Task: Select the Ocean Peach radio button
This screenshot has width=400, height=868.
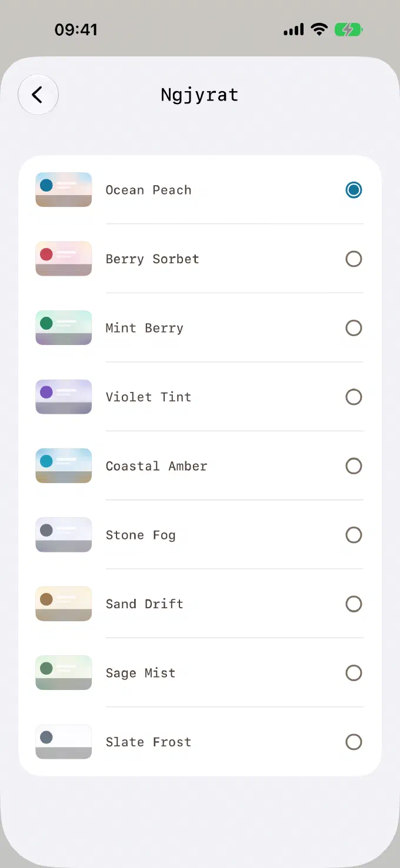Action: point(354,190)
